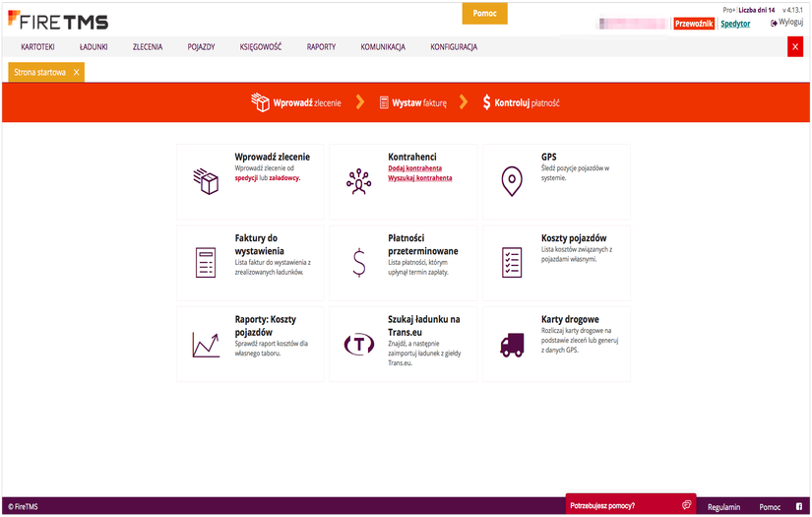The height and width of the screenshot is (517, 812).
Task: Click Kontroluj płatność step in banner
Action: tap(521, 102)
